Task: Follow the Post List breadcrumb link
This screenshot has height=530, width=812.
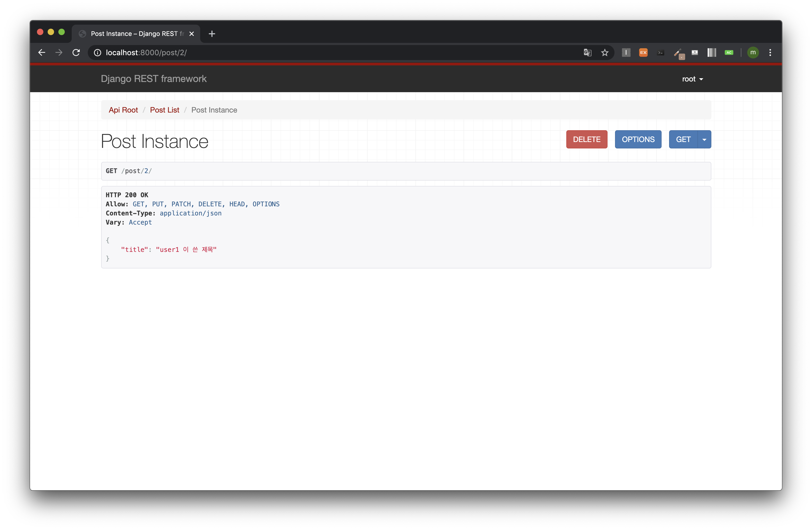Action: point(164,110)
